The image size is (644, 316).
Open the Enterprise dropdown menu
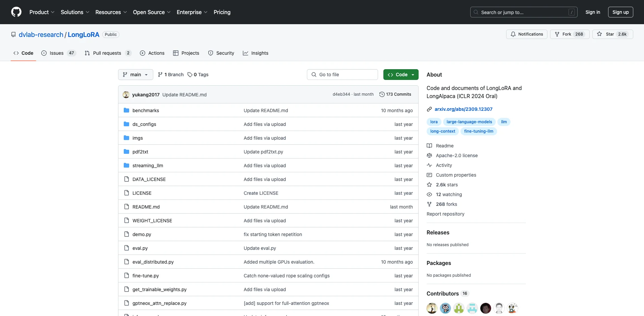[x=192, y=12]
